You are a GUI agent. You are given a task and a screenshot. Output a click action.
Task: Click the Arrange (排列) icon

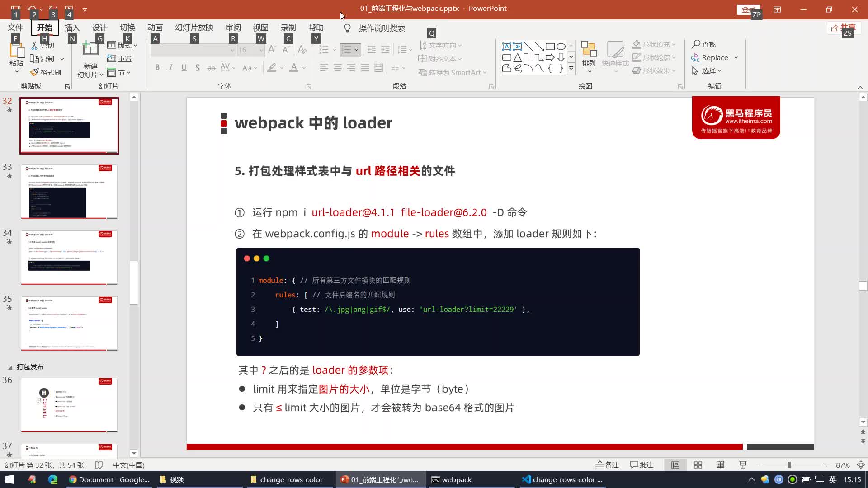click(589, 49)
